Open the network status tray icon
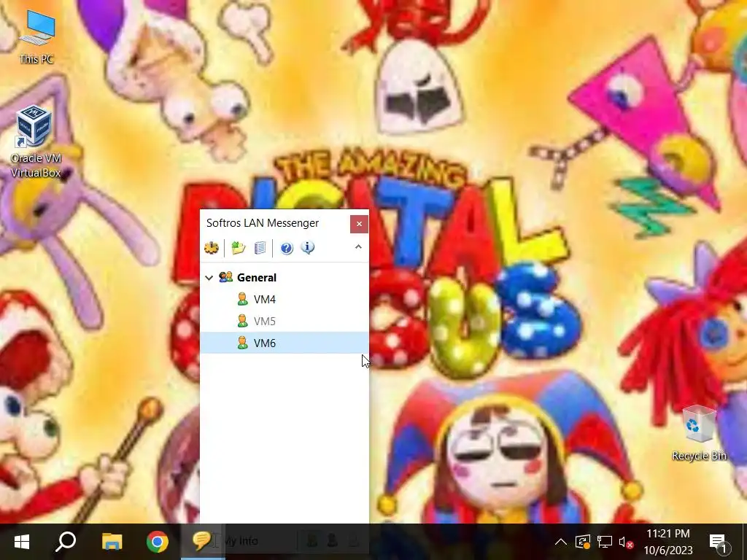This screenshot has width=747, height=560. (605, 542)
